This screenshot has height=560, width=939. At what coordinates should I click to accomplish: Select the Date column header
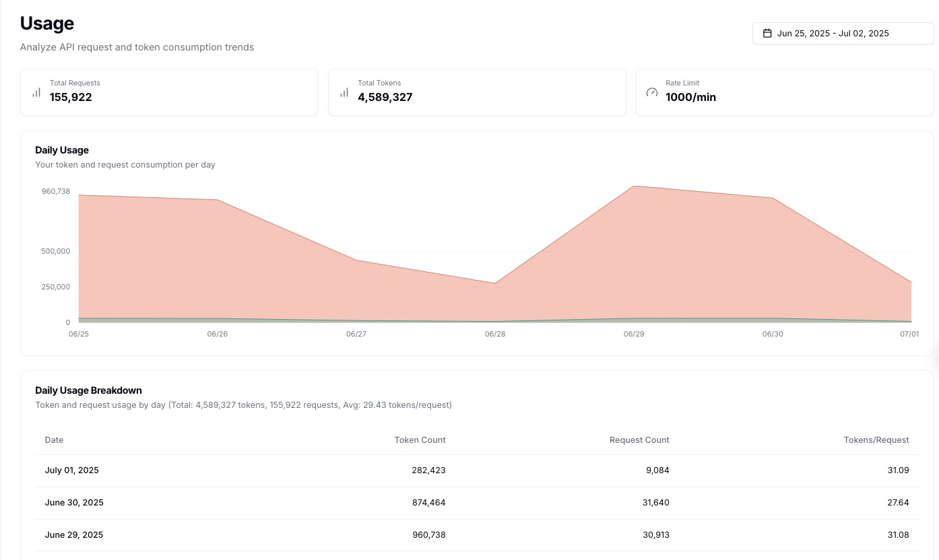(54, 440)
